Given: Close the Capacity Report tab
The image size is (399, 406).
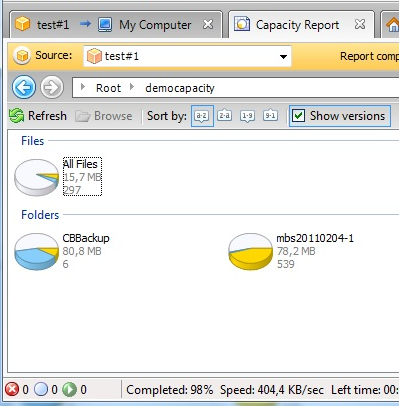Looking at the screenshot, I should click(x=360, y=24).
